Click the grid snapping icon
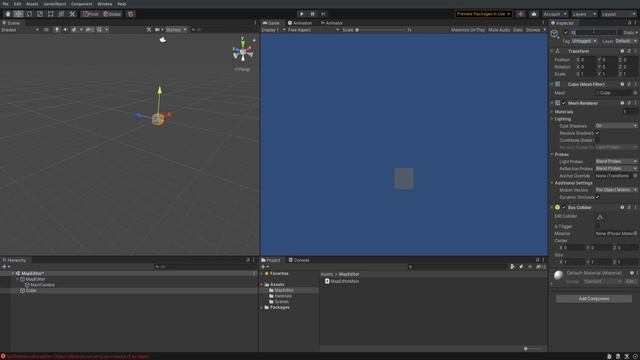The height and width of the screenshot is (360, 640). pyautogui.click(x=131, y=14)
